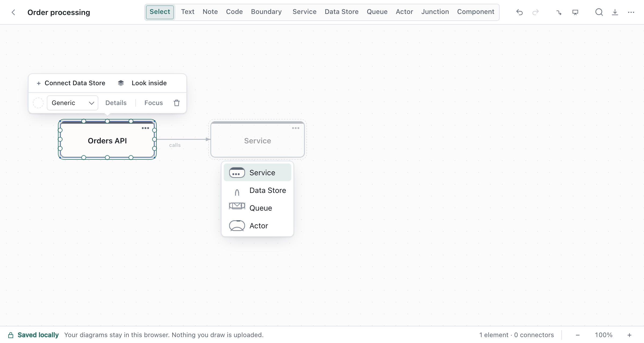Activate the Select tool
The width and height of the screenshot is (644, 343).
[160, 12]
